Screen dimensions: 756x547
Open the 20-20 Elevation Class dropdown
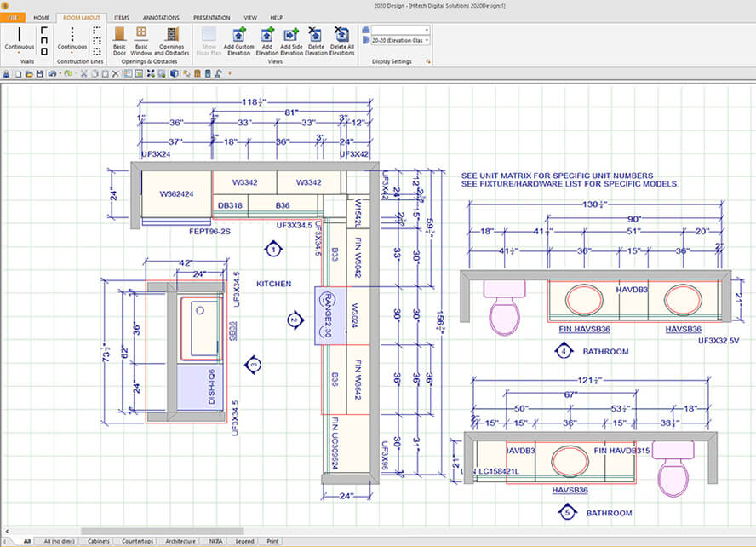[427, 40]
